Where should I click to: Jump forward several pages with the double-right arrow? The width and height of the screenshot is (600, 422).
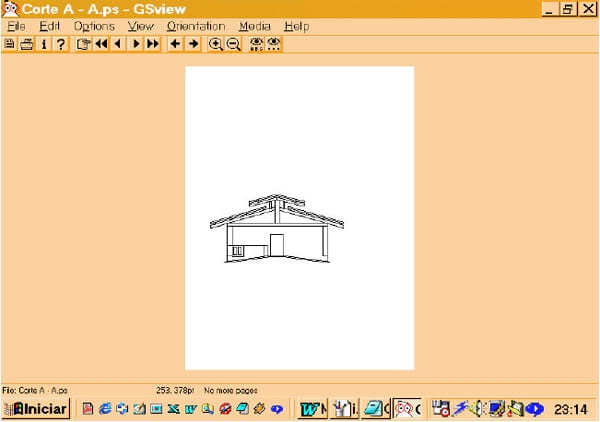click(153, 44)
